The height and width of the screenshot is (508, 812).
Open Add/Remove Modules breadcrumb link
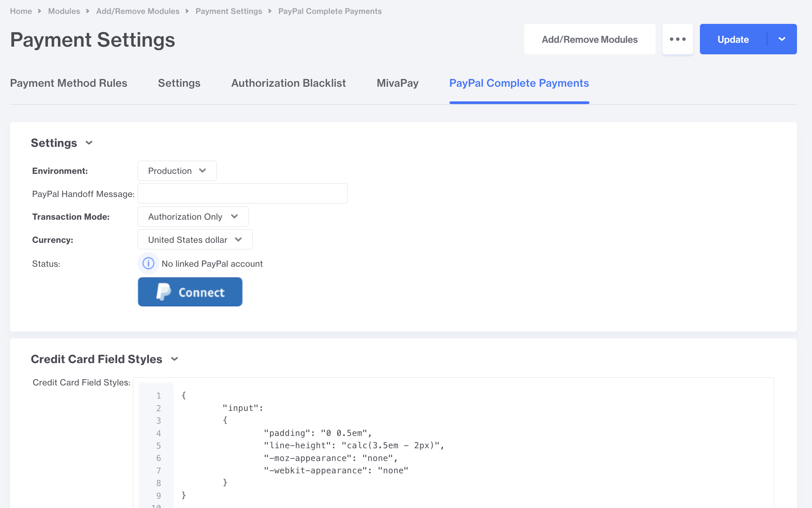click(138, 11)
